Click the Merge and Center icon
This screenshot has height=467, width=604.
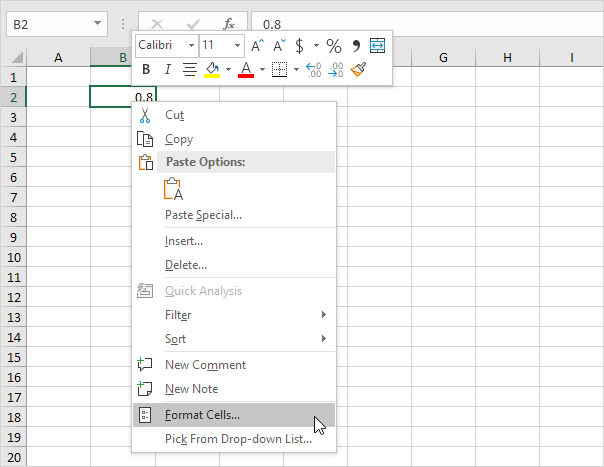[x=377, y=46]
